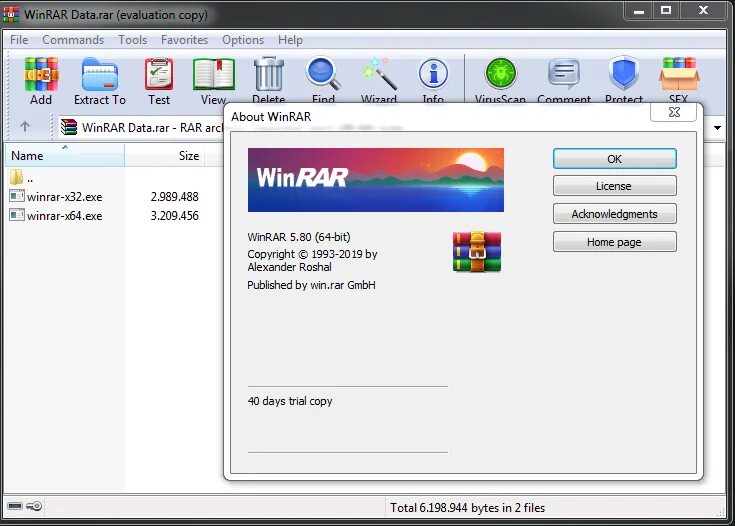Click the RAR archive icon in address bar
This screenshot has height=526, width=735.
coord(69,127)
